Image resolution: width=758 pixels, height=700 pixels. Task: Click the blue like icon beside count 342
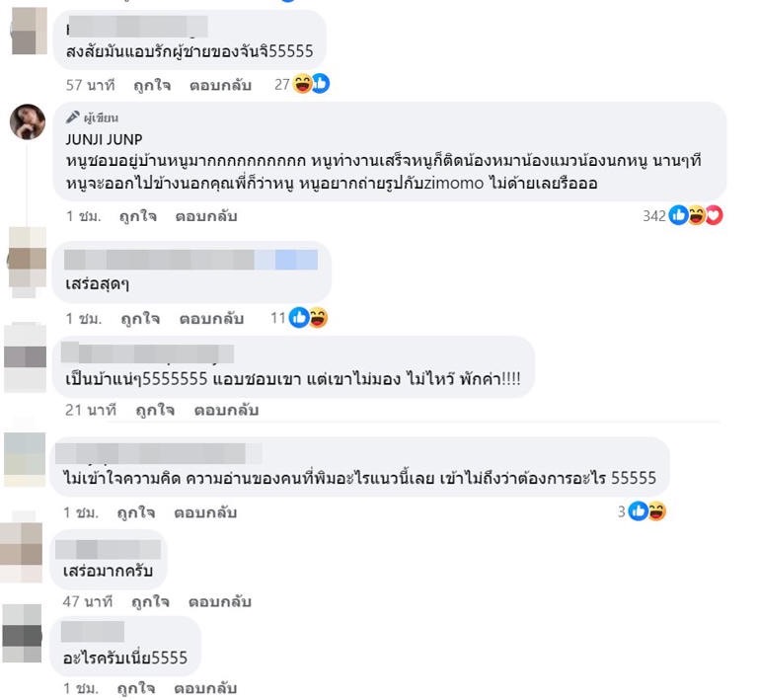click(678, 215)
